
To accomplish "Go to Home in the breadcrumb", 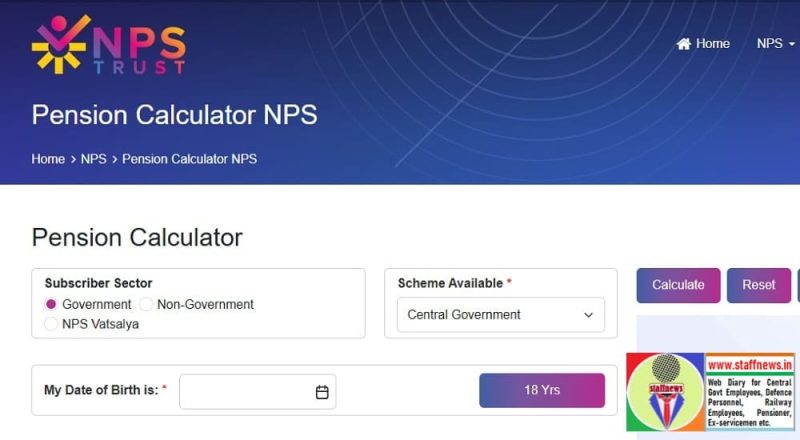I will tap(48, 159).
